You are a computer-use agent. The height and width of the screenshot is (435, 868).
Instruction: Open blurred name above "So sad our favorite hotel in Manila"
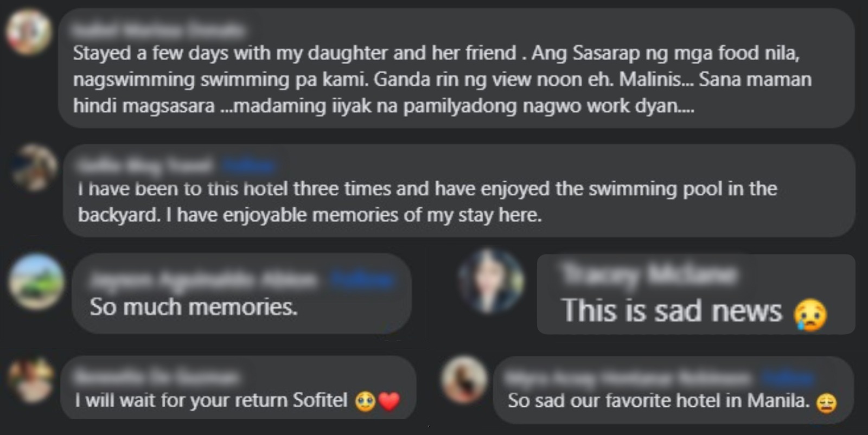click(628, 377)
